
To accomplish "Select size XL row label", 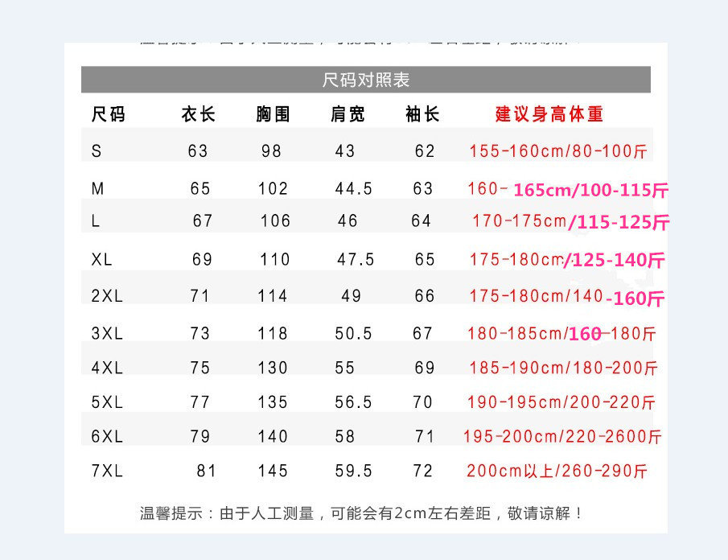I will 98,258.
